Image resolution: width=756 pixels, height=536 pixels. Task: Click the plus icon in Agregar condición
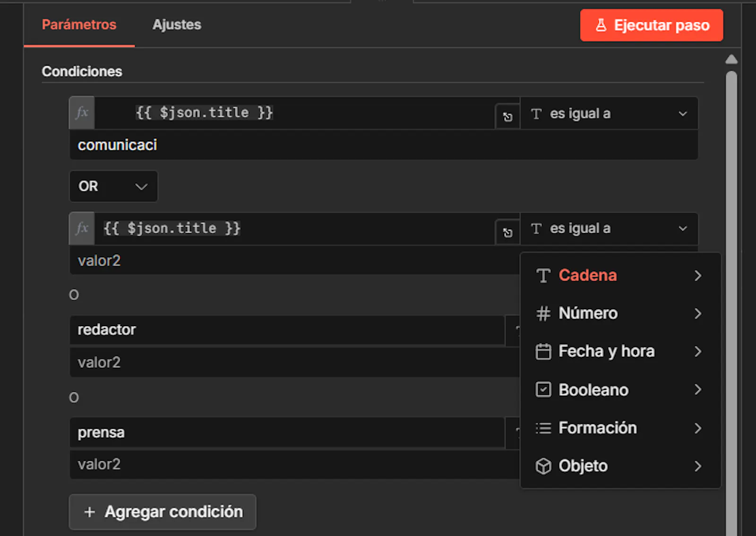(x=89, y=512)
